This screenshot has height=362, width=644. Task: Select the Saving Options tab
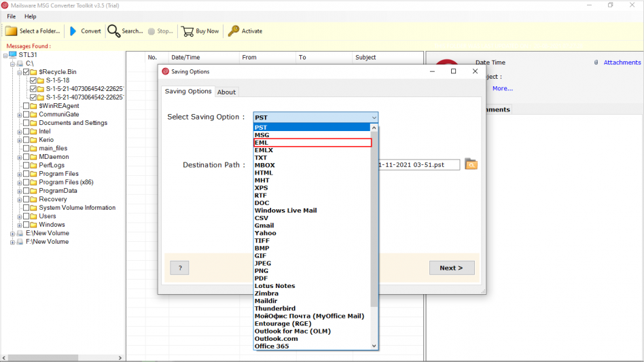click(188, 91)
